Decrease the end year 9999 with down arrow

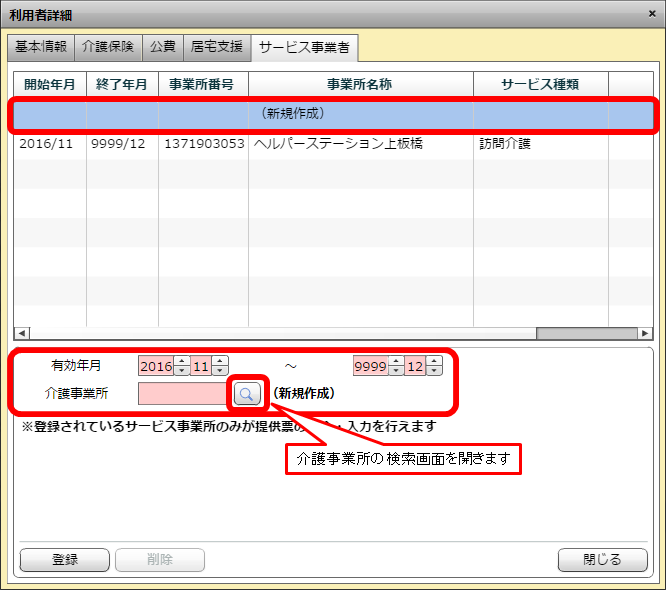[396, 371]
